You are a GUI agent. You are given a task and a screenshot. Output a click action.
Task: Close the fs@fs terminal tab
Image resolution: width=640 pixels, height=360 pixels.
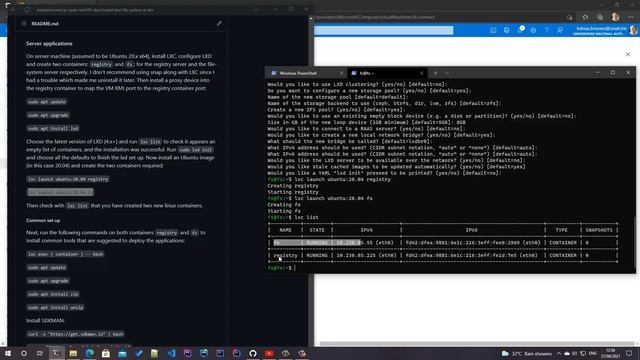(422, 73)
